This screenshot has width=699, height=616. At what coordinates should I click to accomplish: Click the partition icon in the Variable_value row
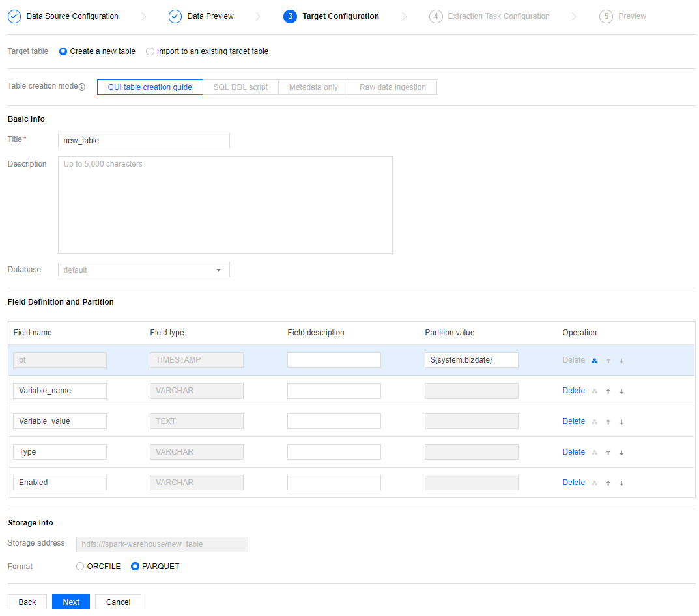pos(594,422)
